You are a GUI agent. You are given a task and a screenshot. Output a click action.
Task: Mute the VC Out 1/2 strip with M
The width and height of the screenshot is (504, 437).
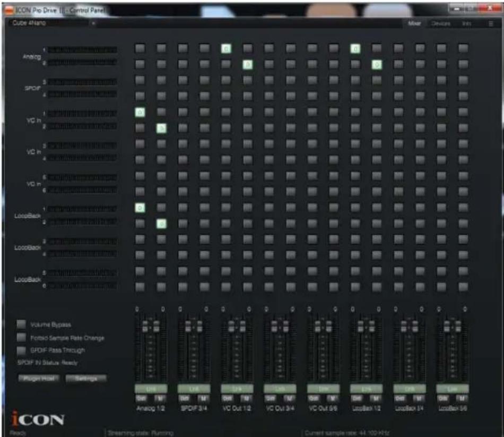246,398
